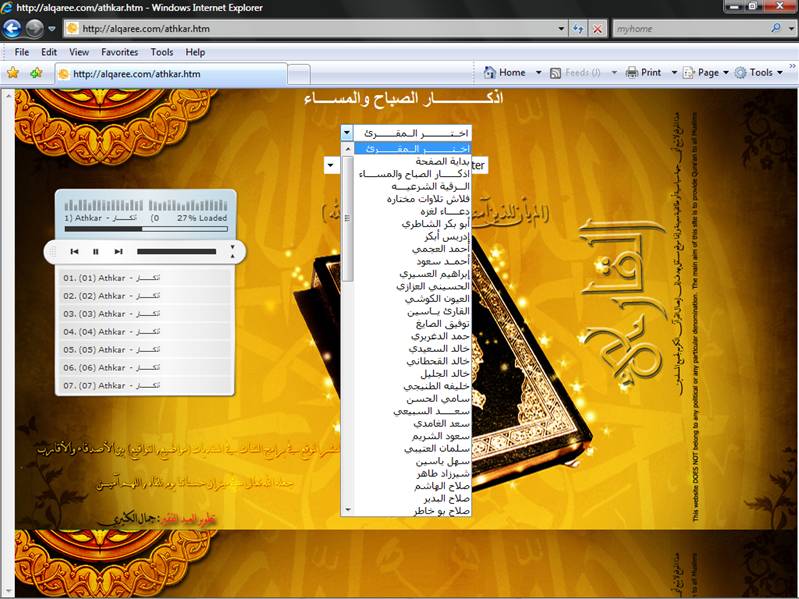Click into the address bar URL field

pos(316,29)
